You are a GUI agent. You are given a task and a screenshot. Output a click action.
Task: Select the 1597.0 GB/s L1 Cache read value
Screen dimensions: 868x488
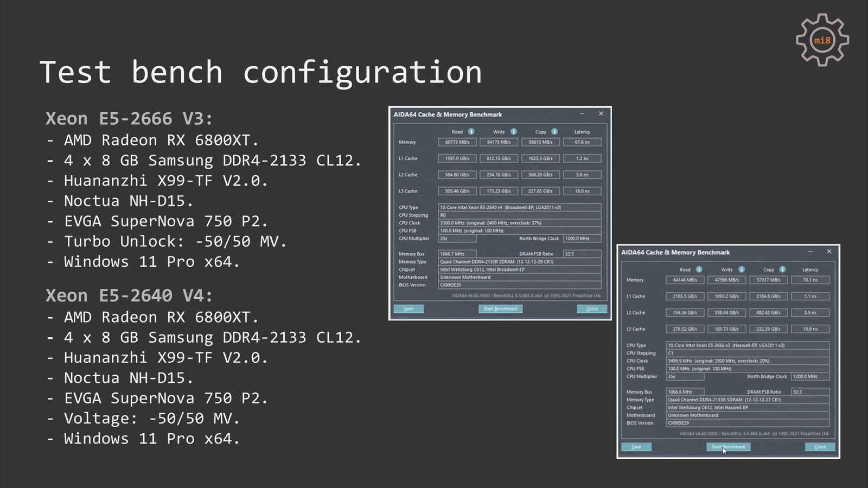457,158
